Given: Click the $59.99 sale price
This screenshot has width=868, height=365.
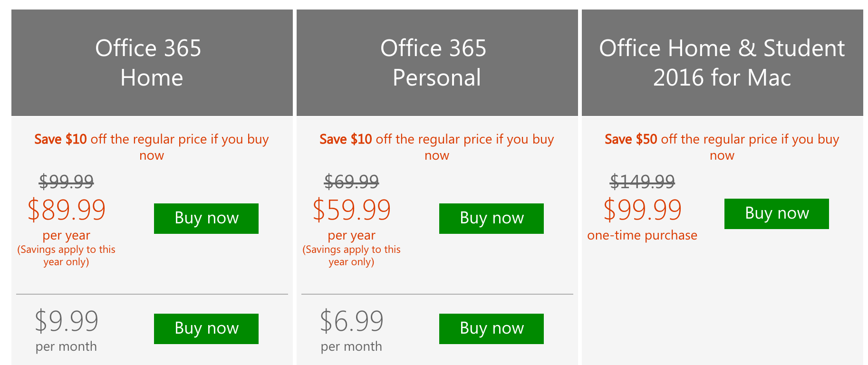Looking at the screenshot, I should [x=352, y=210].
